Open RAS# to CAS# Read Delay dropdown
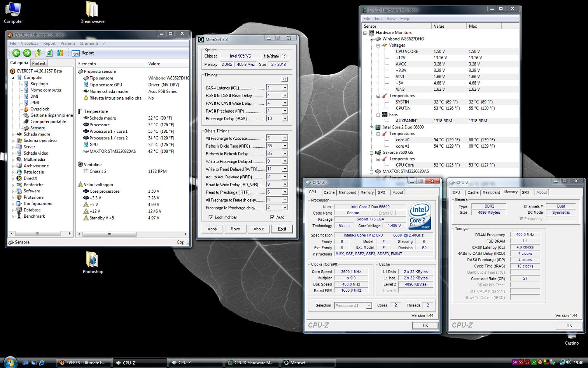Viewport: 588px width, 368px height. click(285, 95)
